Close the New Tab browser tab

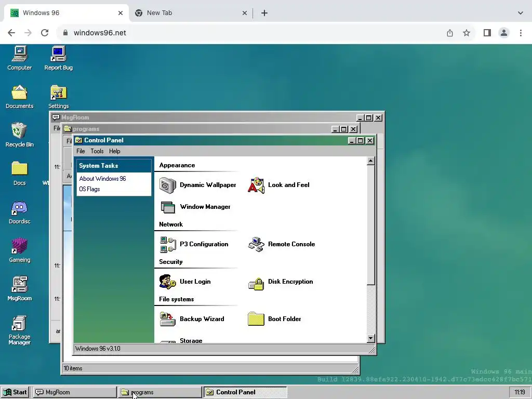click(x=245, y=13)
